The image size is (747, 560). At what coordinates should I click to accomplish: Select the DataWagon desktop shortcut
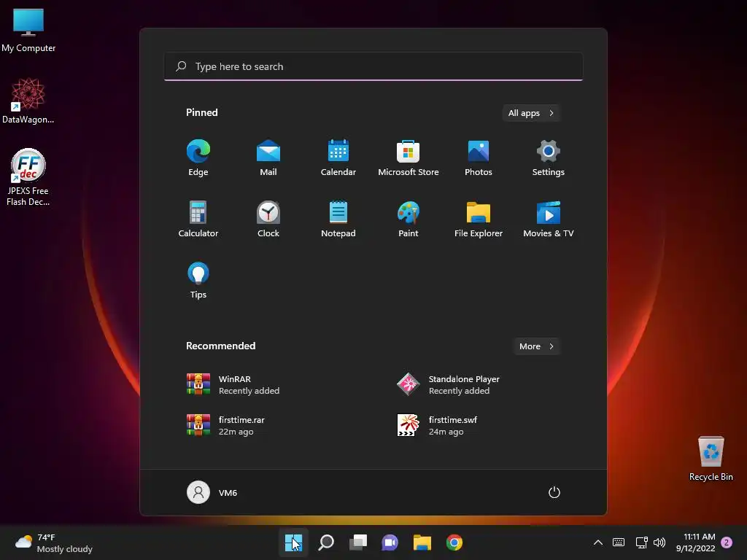28,101
